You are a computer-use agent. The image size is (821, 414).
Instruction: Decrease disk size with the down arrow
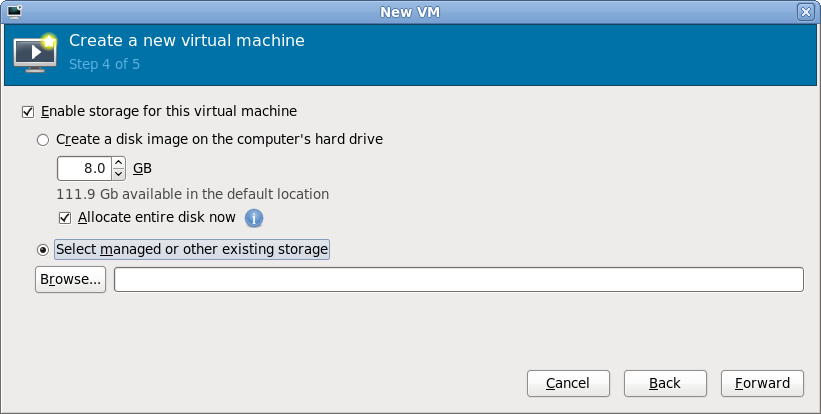pyautogui.click(x=119, y=174)
